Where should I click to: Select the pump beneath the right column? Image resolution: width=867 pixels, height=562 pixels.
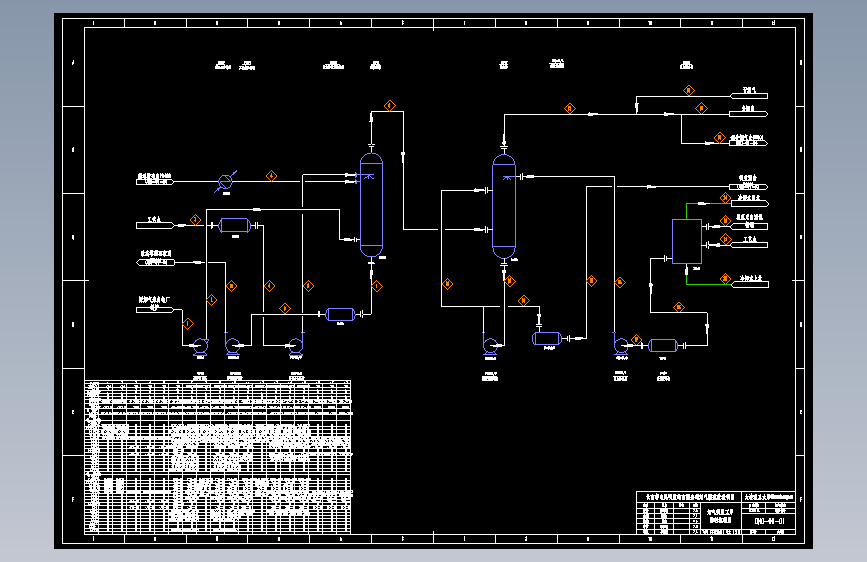(x=490, y=346)
